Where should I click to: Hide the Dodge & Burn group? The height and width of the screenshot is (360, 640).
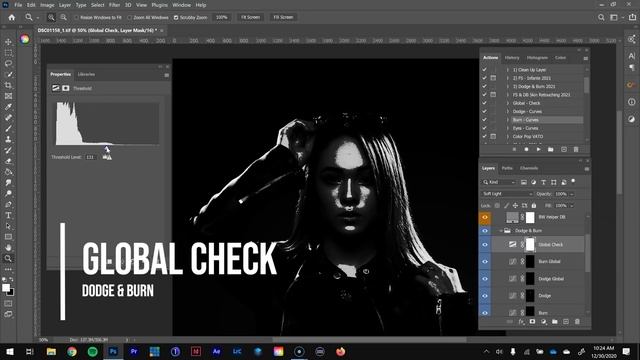(485, 231)
